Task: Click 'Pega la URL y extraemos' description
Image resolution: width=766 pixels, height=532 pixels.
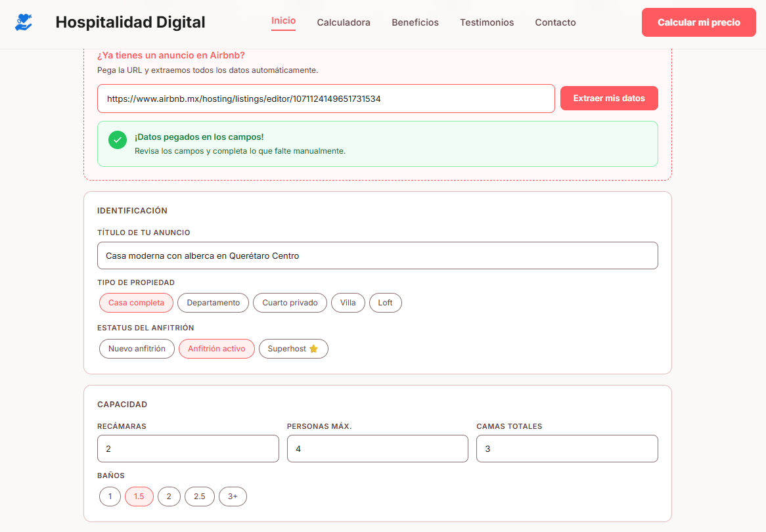Action: tap(208, 70)
